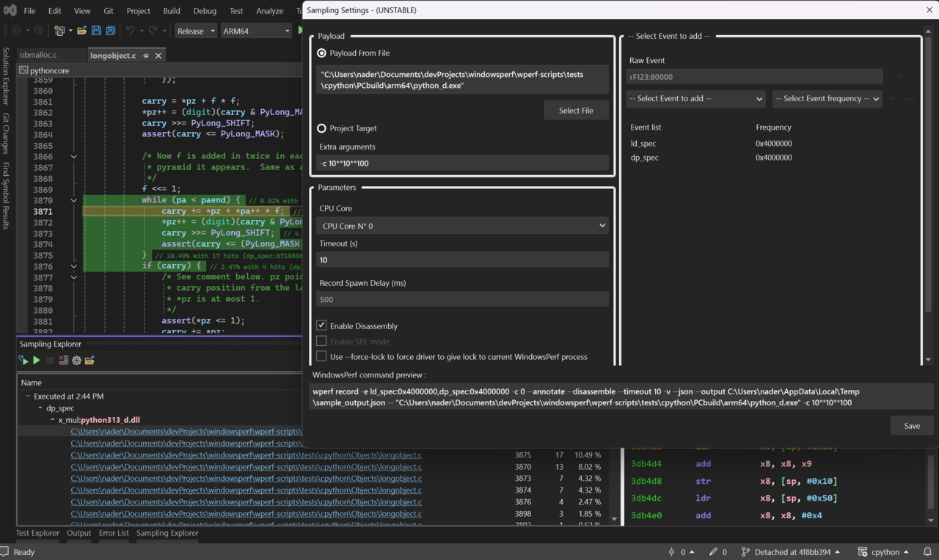
Task: Click the Select File button
Action: [x=577, y=110]
